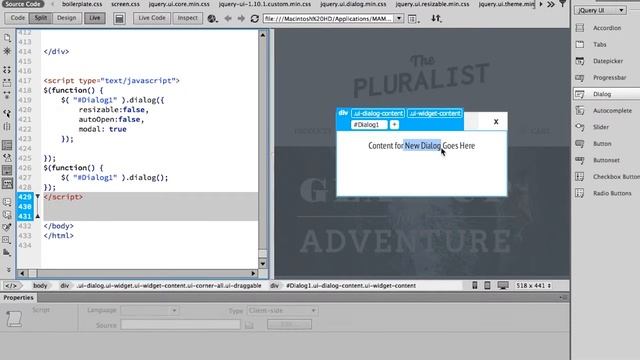Collapse code selection on line 429
The image size is (640, 360).
[38, 196]
